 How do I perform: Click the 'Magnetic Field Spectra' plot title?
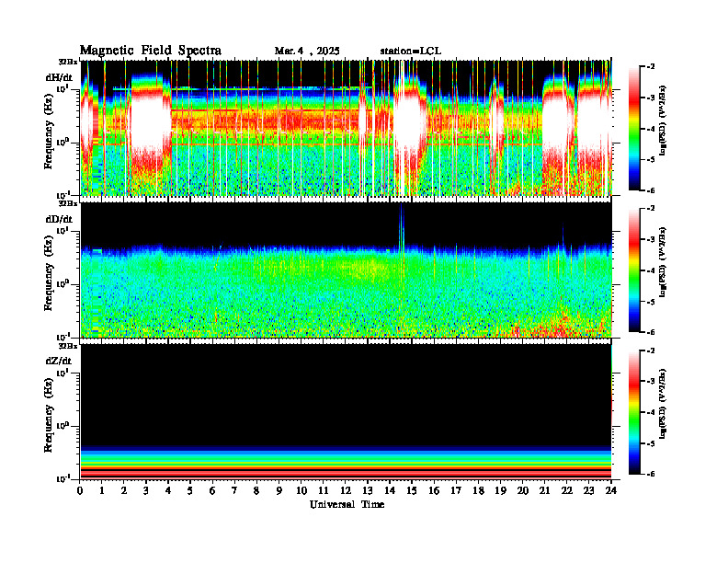[151, 51]
